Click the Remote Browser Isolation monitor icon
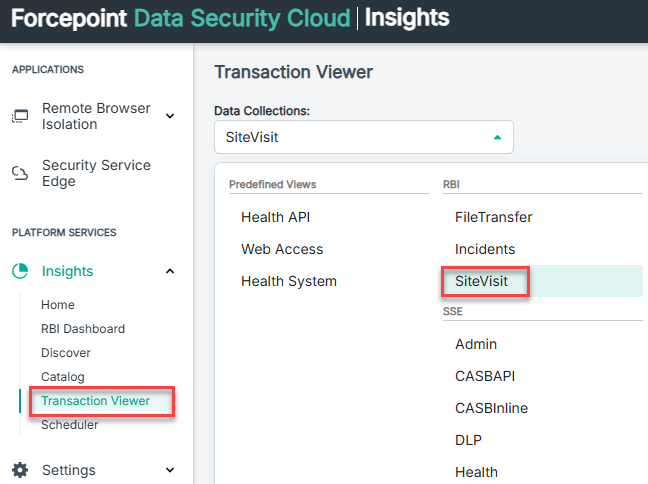The image size is (648, 484). click(x=20, y=116)
